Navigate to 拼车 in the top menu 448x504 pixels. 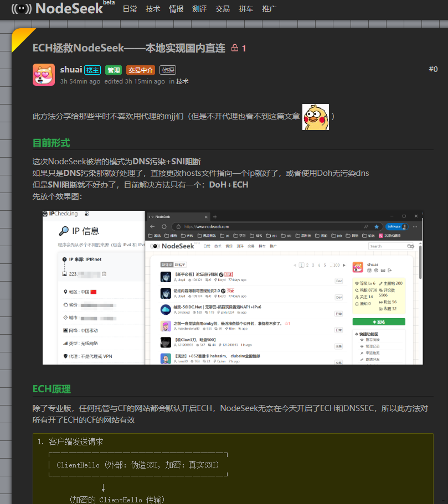click(x=246, y=9)
